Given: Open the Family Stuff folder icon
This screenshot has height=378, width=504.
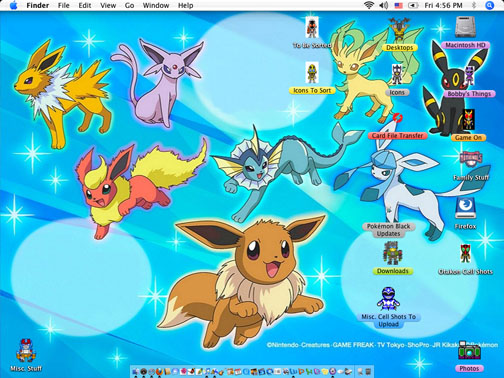Looking at the screenshot, I should [471, 160].
